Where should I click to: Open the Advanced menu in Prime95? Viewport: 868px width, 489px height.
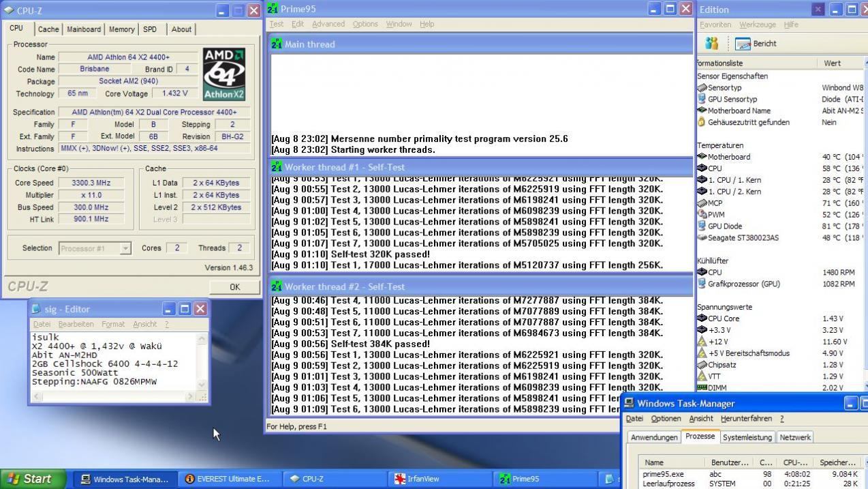coord(328,24)
